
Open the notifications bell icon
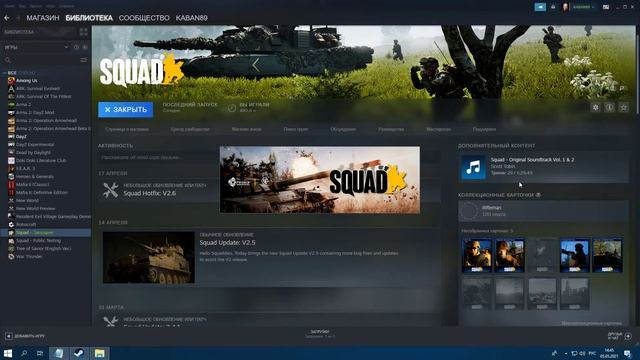pyautogui.click(x=553, y=7)
